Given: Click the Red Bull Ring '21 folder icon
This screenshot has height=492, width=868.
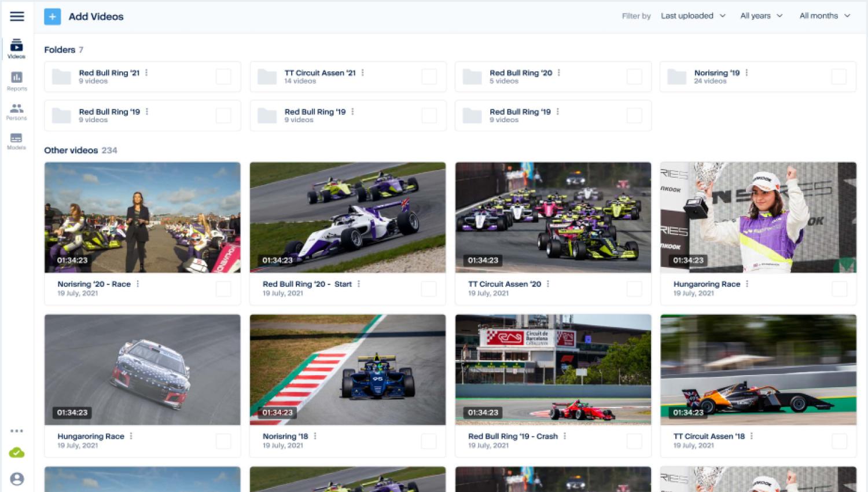Looking at the screenshot, I should tap(61, 76).
